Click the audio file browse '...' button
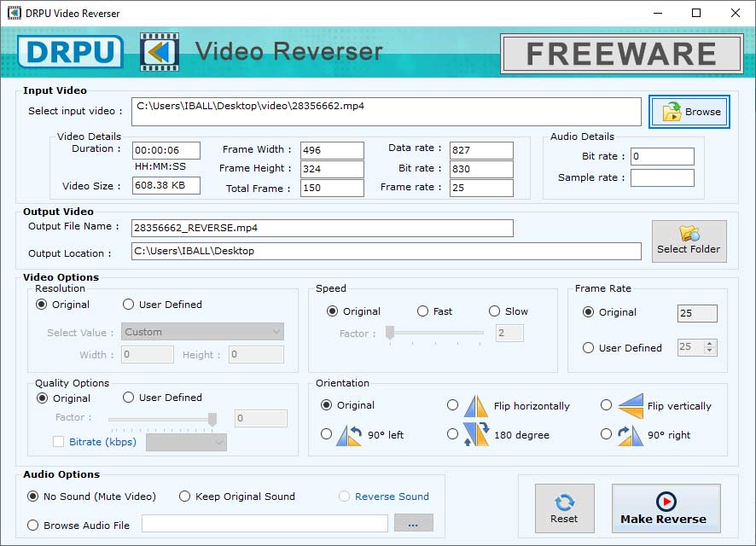This screenshot has height=546, width=756. click(413, 523)
